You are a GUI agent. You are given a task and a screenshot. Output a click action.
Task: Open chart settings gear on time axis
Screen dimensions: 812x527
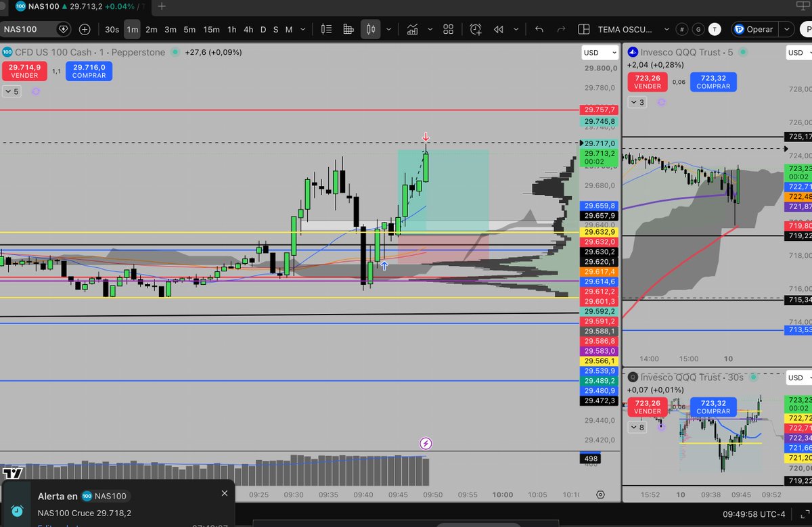click(x=600, y=495)
